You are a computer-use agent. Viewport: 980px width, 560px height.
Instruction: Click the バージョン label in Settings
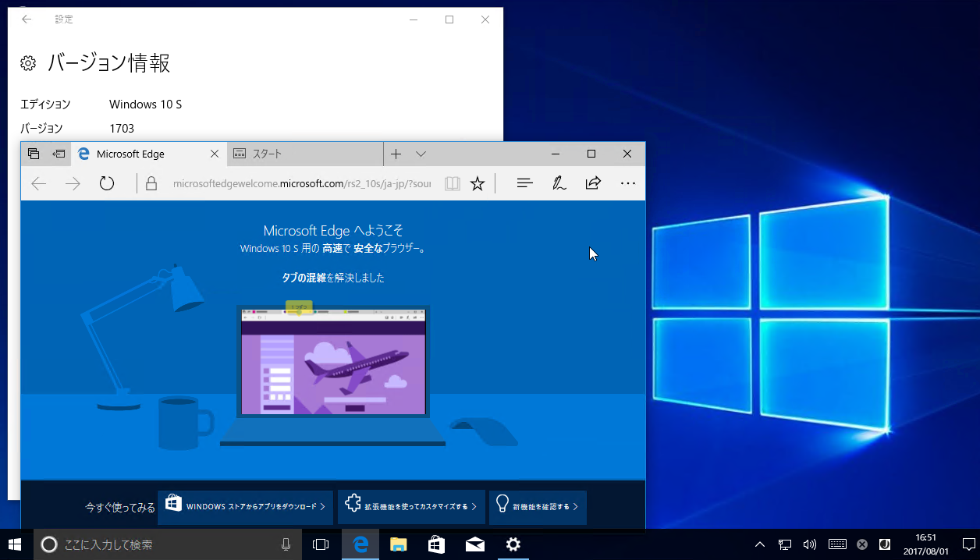(41, 129)
